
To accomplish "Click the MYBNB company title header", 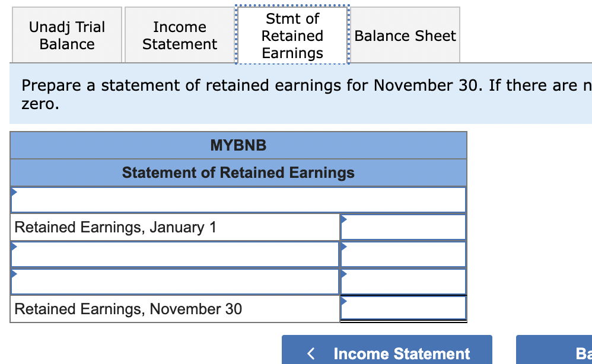I will [x=238, y=145].
